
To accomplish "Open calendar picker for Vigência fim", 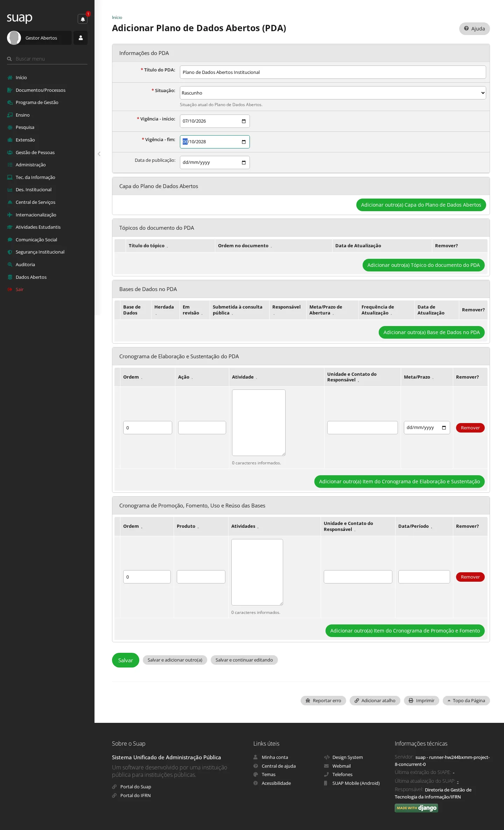I will 244,142.
